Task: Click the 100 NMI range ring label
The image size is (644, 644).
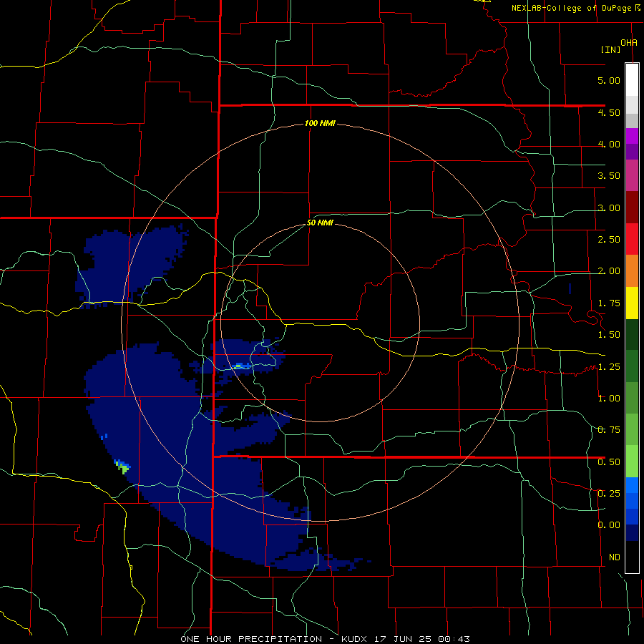Action: click(x=320, y=123)
